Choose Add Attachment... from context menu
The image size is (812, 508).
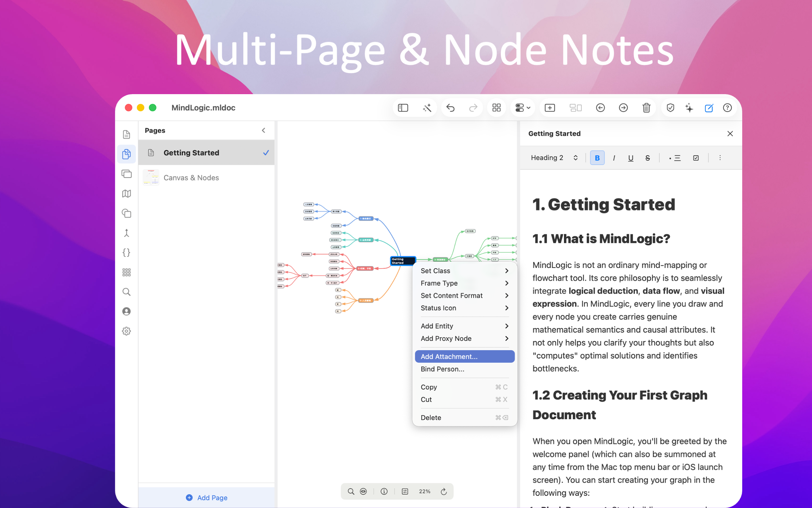(465, 357)
